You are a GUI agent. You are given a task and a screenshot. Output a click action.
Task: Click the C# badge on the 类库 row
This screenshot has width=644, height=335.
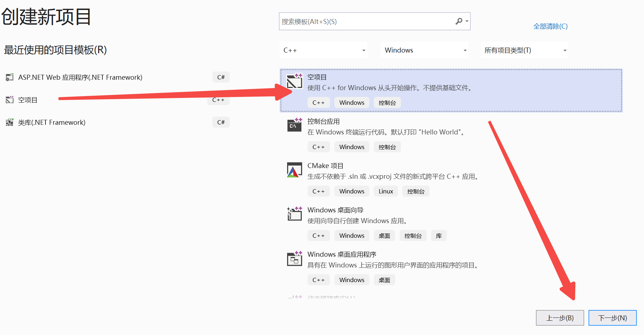click(221, 122)
